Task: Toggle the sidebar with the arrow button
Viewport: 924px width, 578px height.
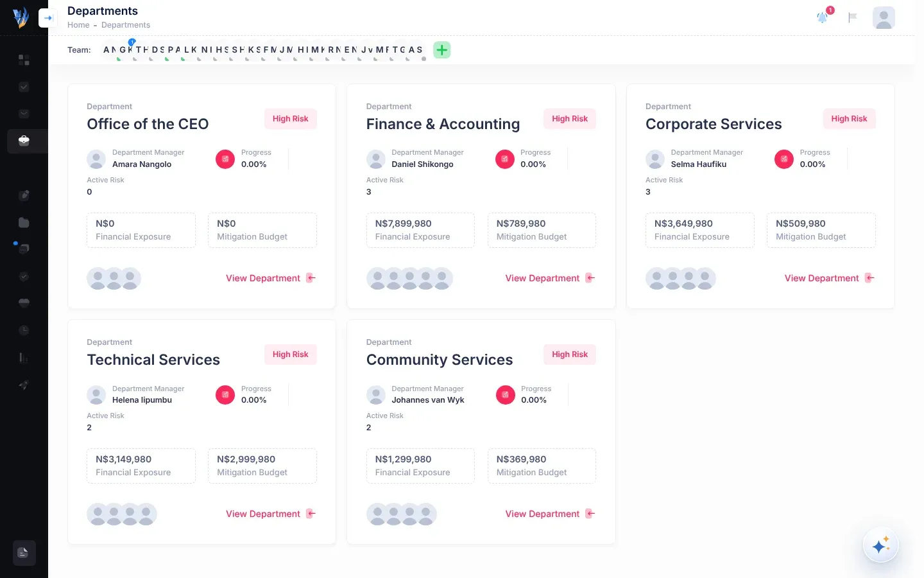Action: (48, 18)
